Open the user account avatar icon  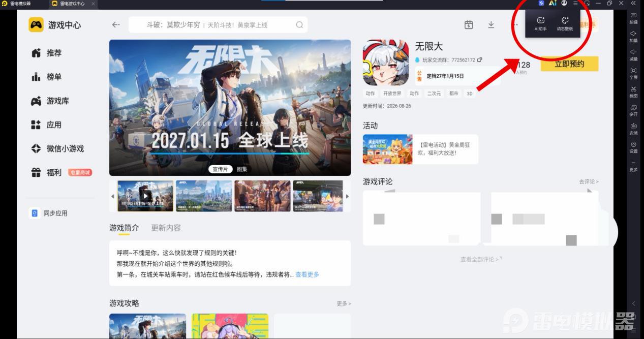tap(564, 3)
